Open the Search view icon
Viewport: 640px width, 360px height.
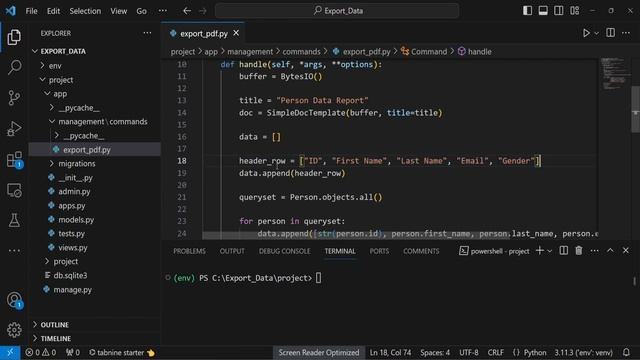click(14, 67)
